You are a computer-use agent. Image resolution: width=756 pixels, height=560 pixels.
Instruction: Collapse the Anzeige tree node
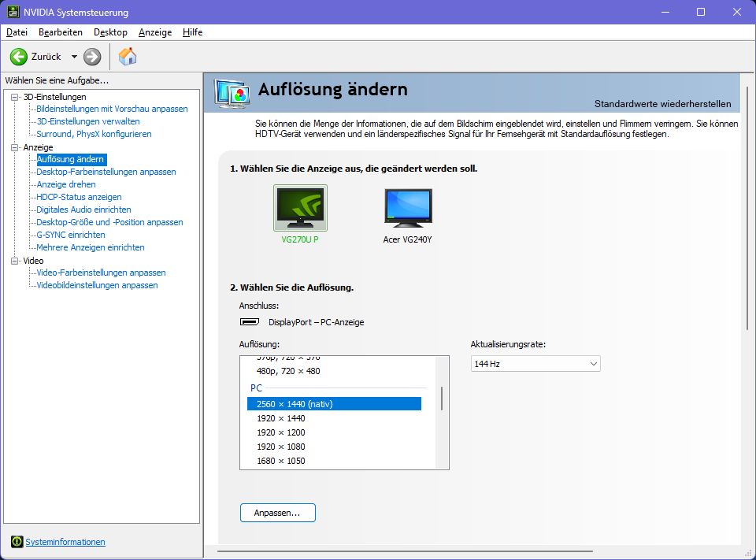pos(14,147)
